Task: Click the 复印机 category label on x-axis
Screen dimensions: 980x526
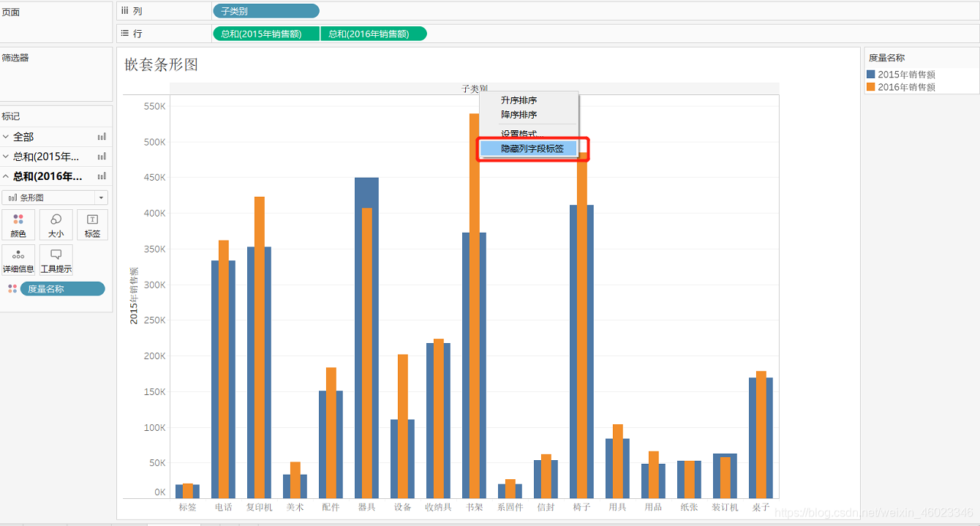Action: (x=259, y=507)
